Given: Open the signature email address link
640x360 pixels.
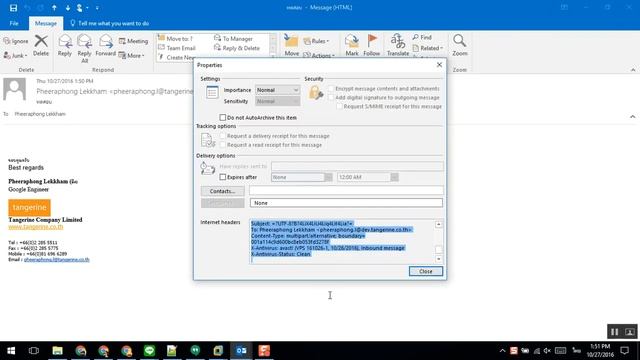Looking at the screenshot, I should [x=57, y=260].
